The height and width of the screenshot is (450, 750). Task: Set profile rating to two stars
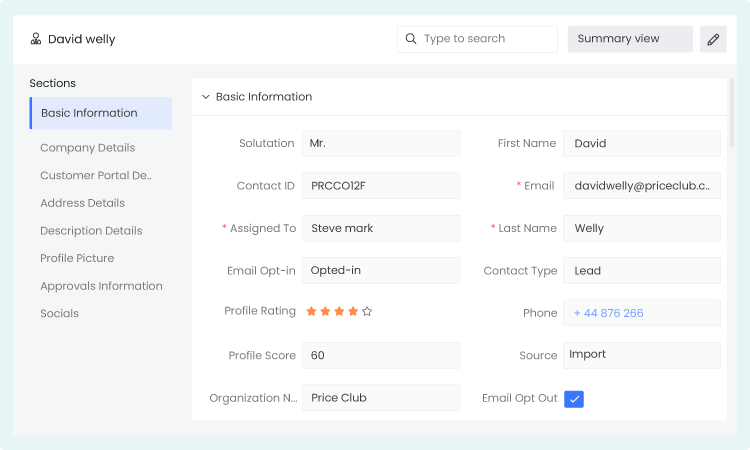pos(325,312)
